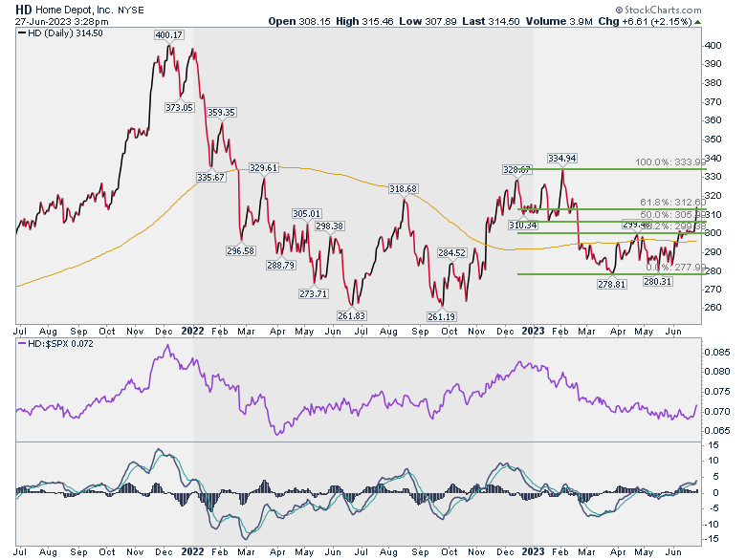Click the 334.94 price label
Viewport: 746px width, 560px height.
tap(562, 159)
